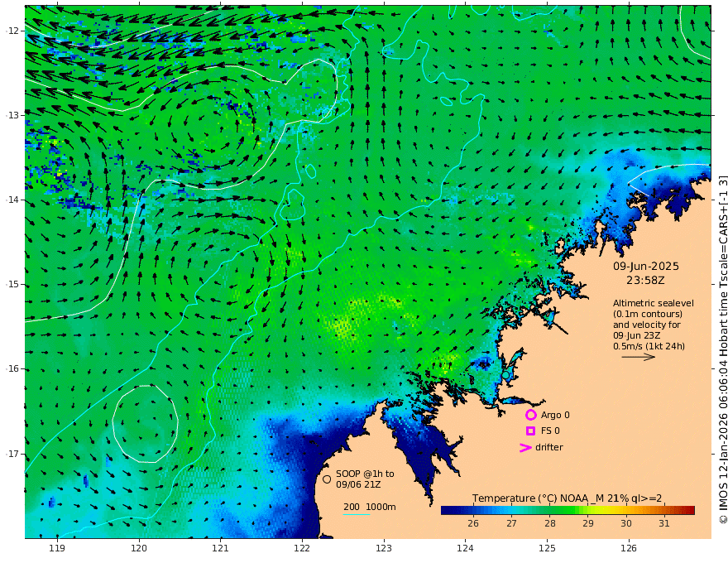This screenshot has height=563, width=728.
Task: Click the green 28 region of colorbar
Action: click(550, 511)
